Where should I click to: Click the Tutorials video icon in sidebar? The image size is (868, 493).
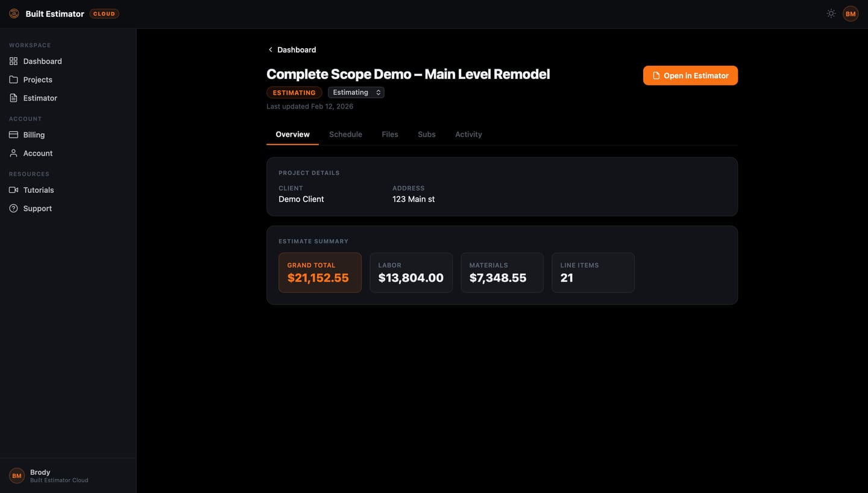coord(13,190)
